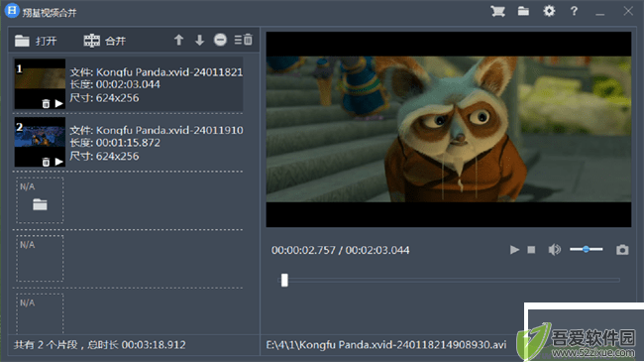Click the folder icon in the first N/A slot
This screenshot has height=362, width=644.
pyautogui.click(x=40, y=204)
